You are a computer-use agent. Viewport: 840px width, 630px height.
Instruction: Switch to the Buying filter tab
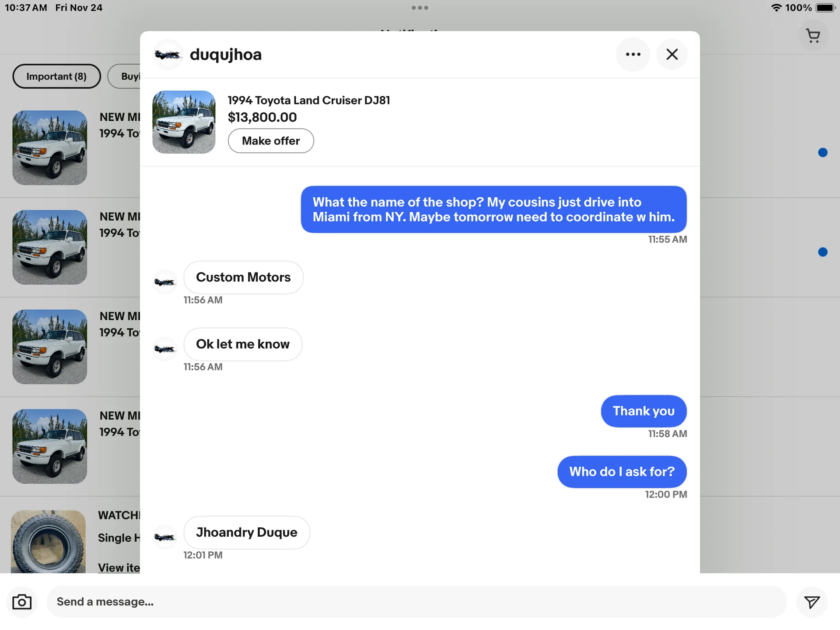(x=127, y=77)
